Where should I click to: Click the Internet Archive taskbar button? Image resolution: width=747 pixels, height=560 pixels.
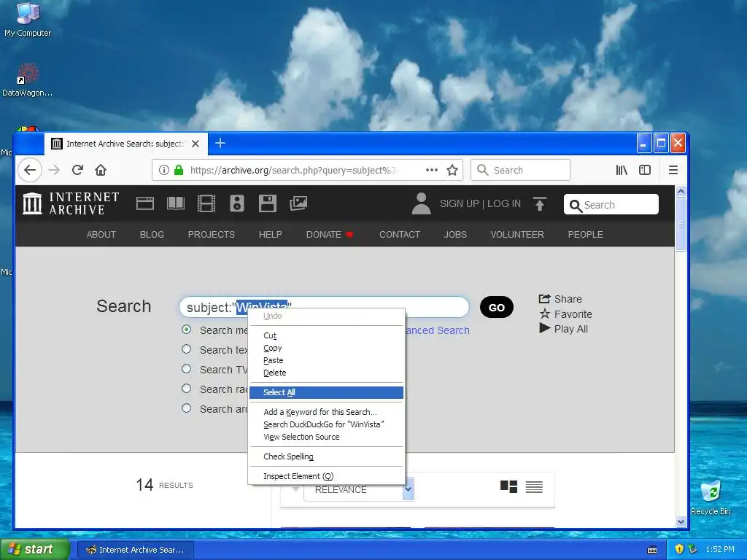135,550
